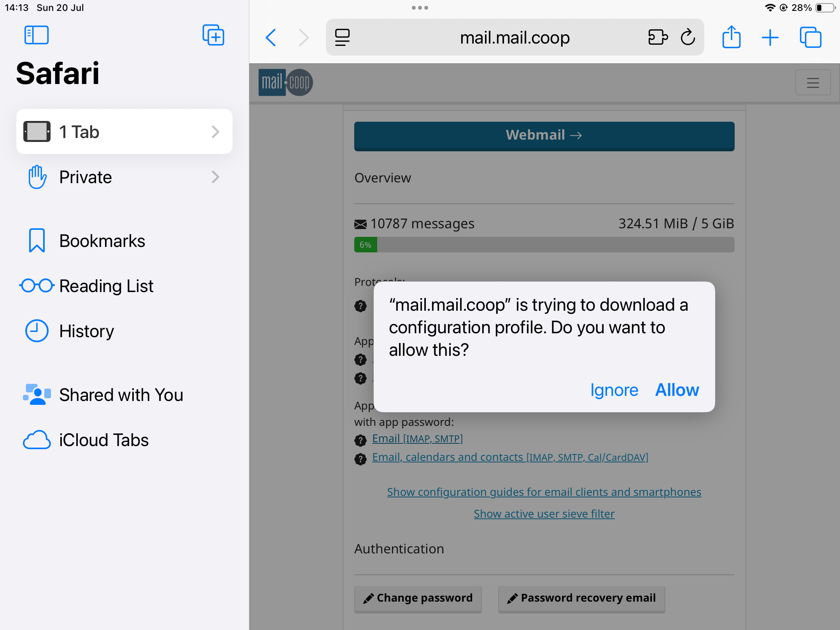
Task: Go forward to the next page
Action: pos(303,38)
